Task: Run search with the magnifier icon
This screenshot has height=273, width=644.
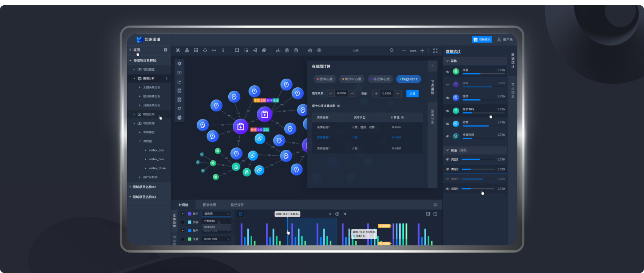Action: pos(392,50)
